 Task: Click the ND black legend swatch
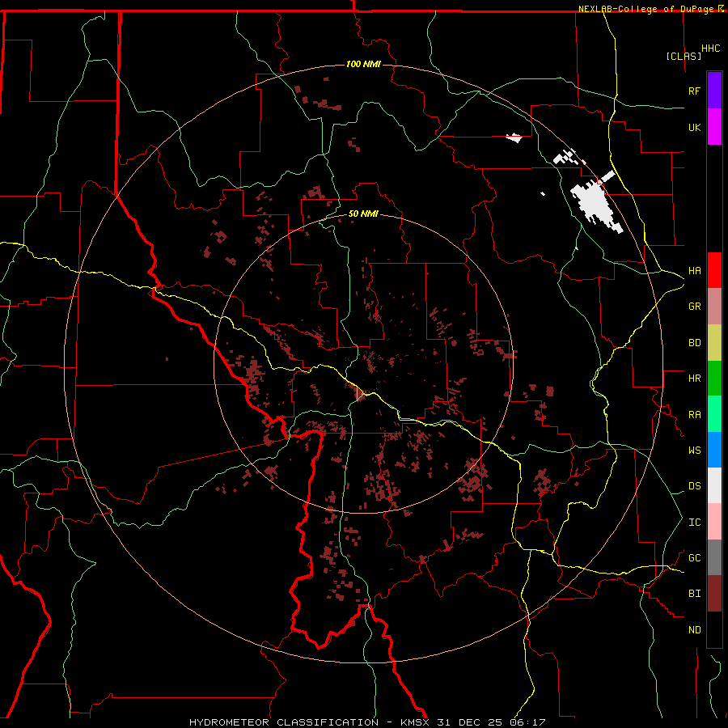(x=714, y=629)
